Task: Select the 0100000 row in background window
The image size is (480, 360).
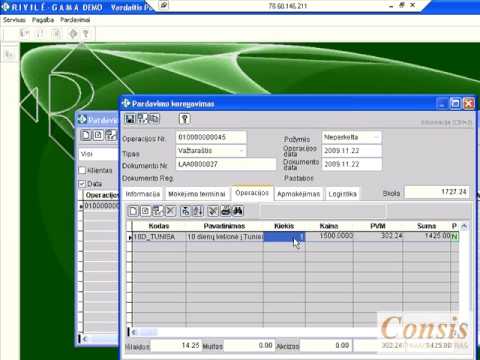Action: (x=101, y=206)
